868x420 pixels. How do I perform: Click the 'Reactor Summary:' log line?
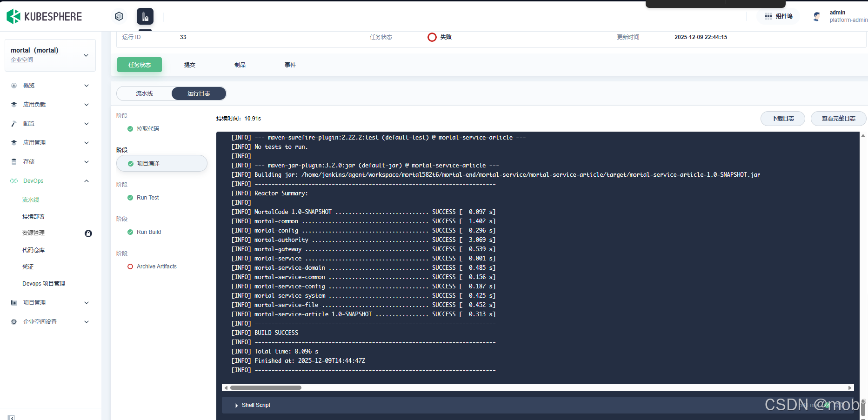tap(281, 193)
